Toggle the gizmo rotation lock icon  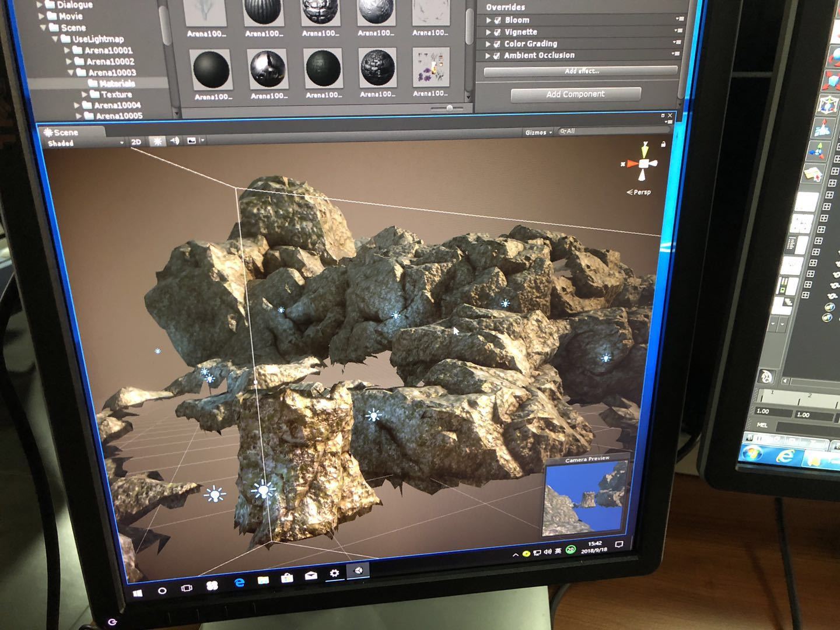pyautogui.click(x=663, y=144)
